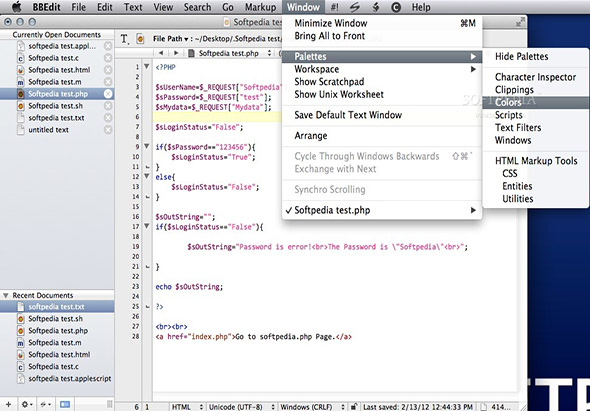Open the Softpedia test.php document popup
Screen dimensions: 590x411
[x=230, y=53]
